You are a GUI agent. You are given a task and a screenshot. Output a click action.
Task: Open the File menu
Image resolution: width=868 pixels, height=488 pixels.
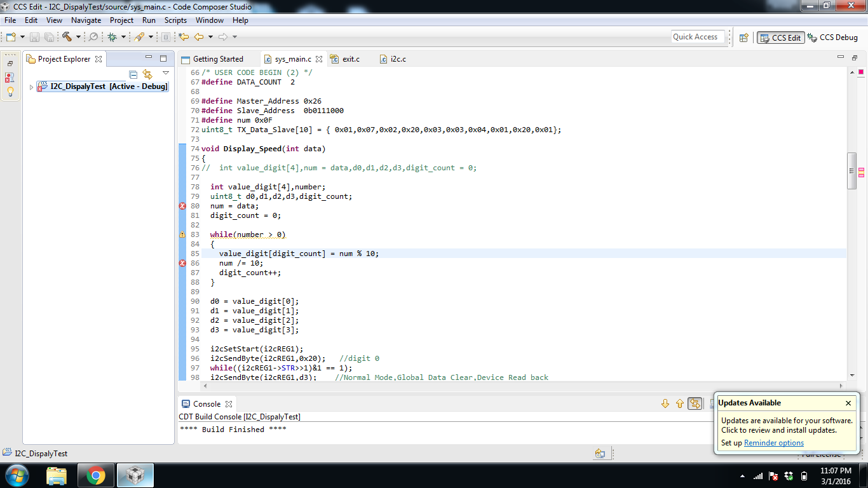10,20
